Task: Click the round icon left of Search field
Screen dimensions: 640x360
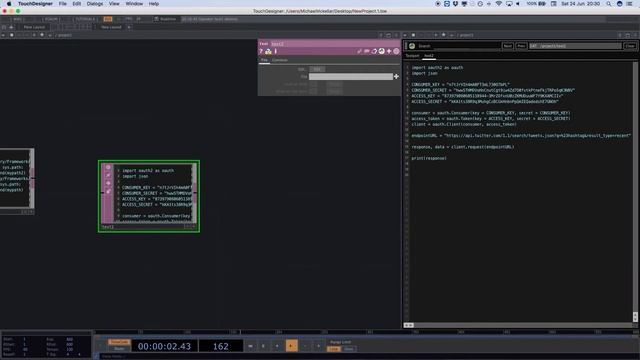Action: [x=412, y=46]
